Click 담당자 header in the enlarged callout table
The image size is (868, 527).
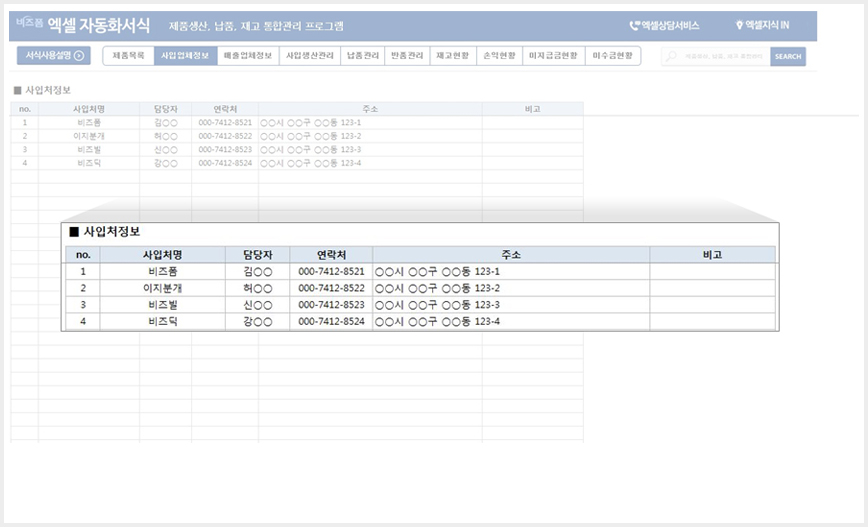pos(257,255)
